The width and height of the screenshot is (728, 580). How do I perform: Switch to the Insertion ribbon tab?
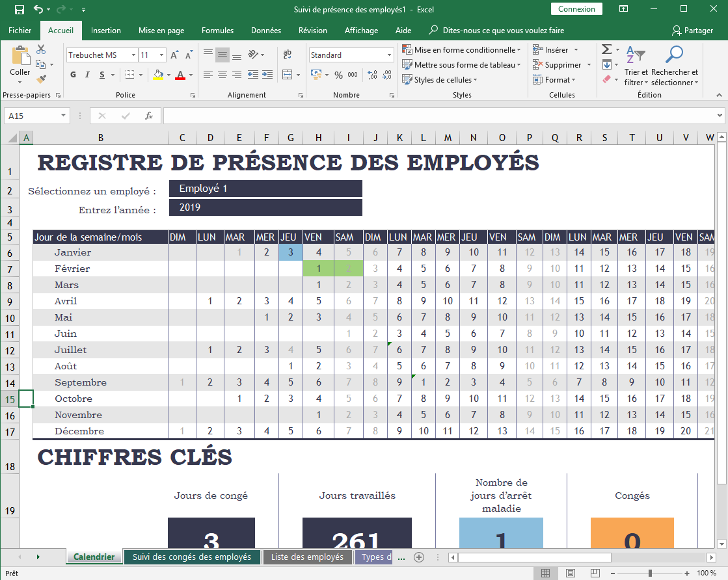[x=106, y=31]
